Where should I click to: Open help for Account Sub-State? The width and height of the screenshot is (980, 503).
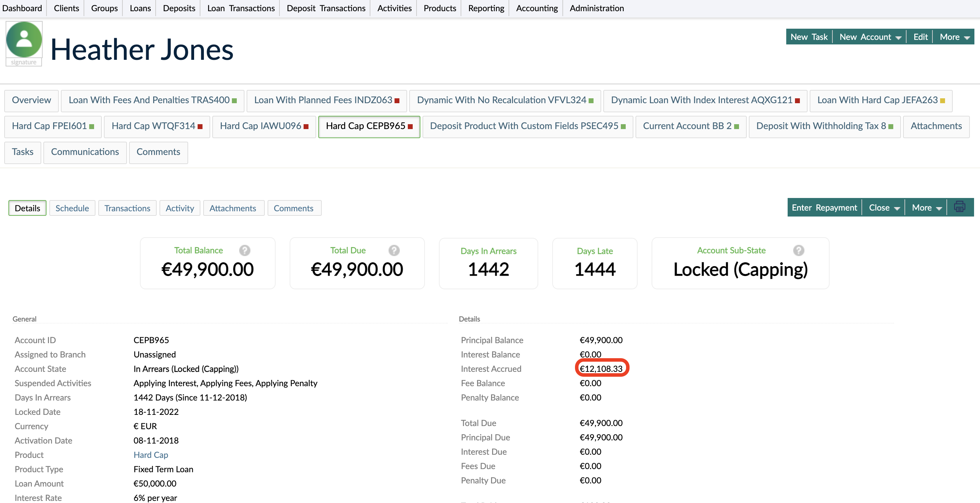tap(798, 250)
